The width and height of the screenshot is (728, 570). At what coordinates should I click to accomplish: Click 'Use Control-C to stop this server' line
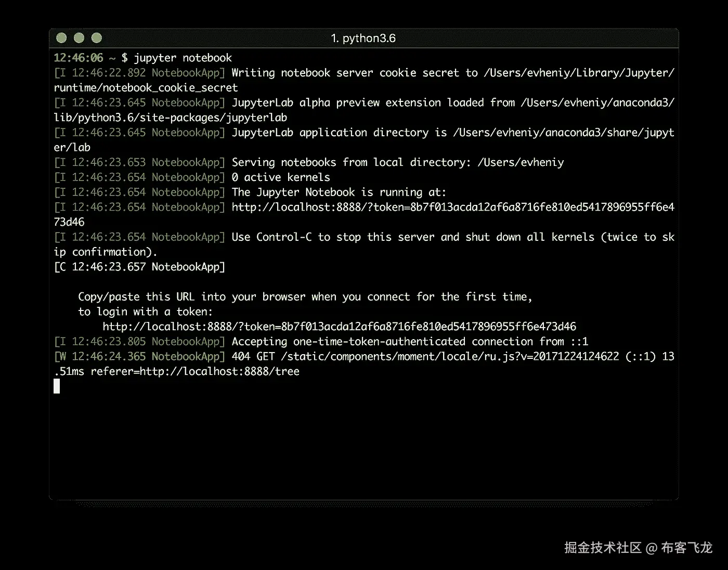pyautogui.click(x=364, y=237)
